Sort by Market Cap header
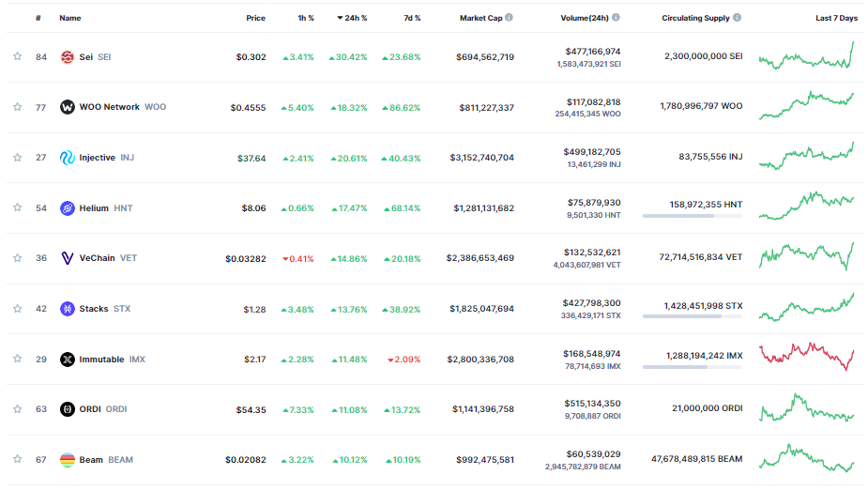 pyautogui.click(x=481, y=18)
